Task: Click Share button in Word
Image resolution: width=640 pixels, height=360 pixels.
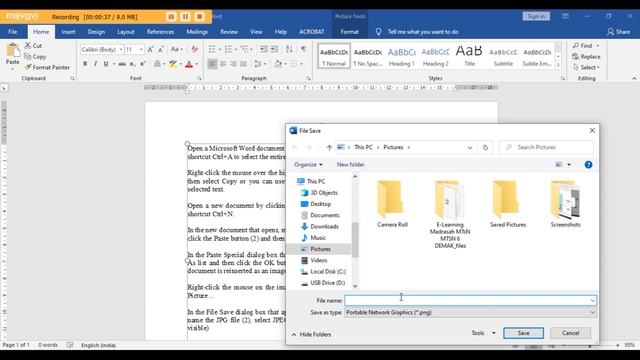Action: click(618, 32)
